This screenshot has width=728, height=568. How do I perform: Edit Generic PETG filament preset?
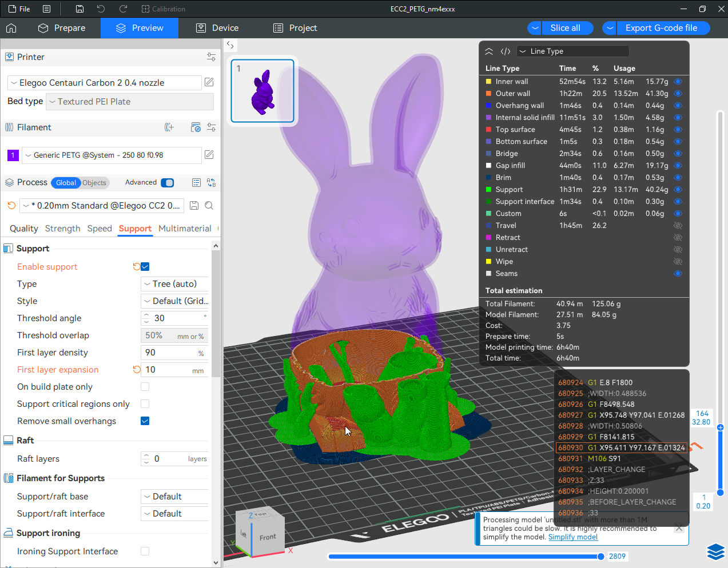coord(209,155)
